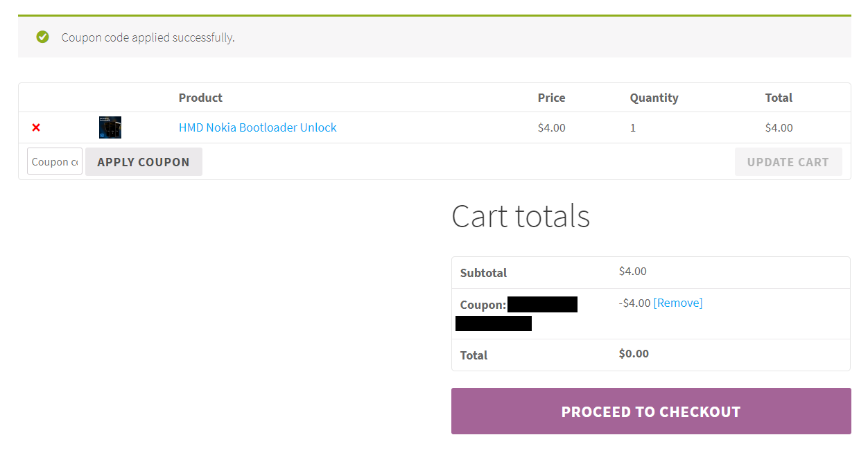Viewport: 868px width, 453px height.
Task: Open the HMD Nokia product thumbnail image
Action: [x=110, y=127]
